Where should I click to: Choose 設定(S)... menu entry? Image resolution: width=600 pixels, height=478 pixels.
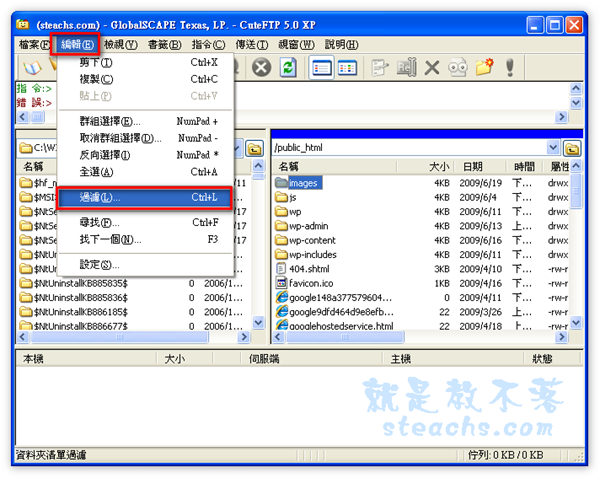(x=145, y=264)
